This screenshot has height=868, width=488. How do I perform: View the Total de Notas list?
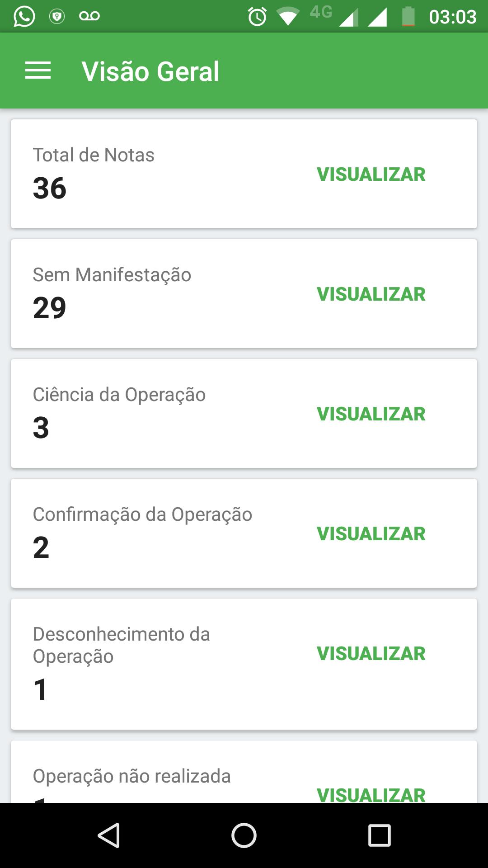(371, 175)
